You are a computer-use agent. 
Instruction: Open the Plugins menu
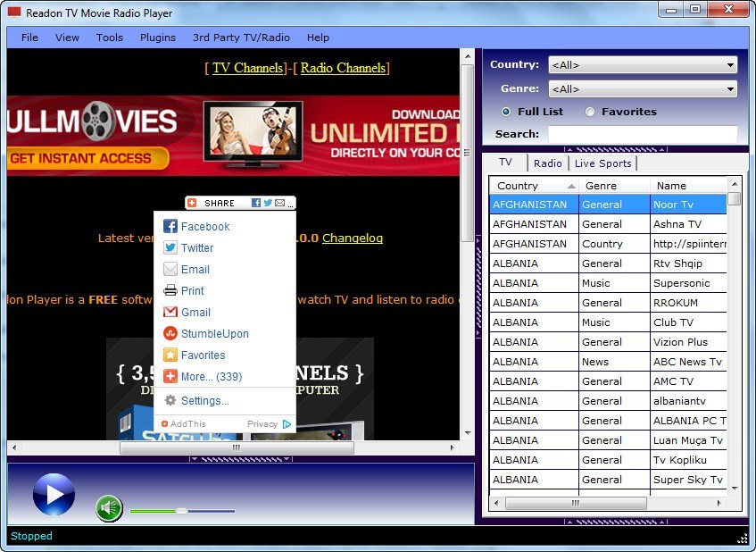[157, 38]
